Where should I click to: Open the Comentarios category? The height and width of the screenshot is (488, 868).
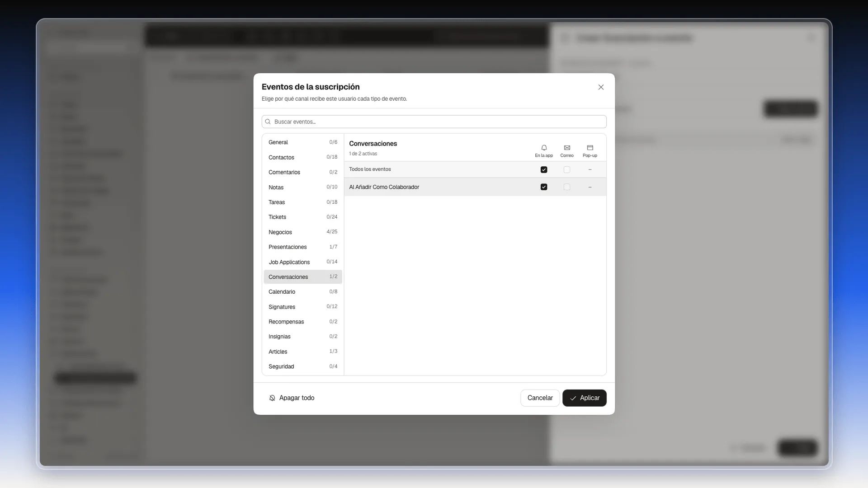[x=303, y=172]
